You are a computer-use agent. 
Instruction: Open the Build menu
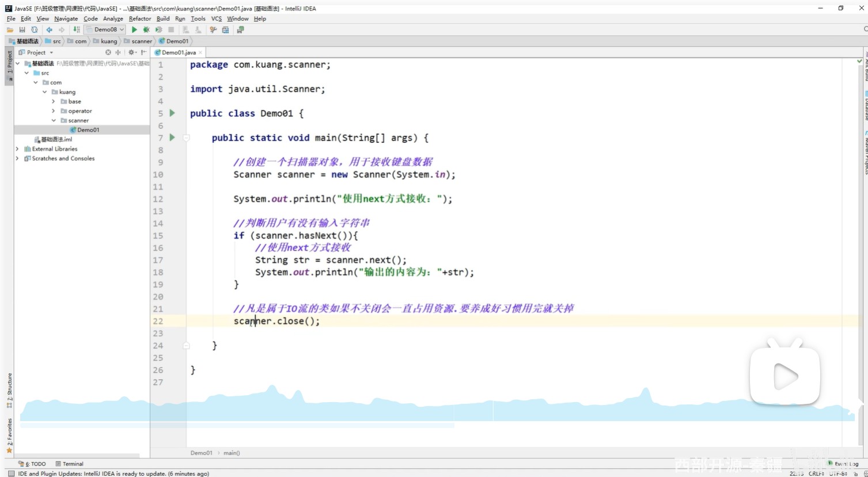[x=163, y=18]
